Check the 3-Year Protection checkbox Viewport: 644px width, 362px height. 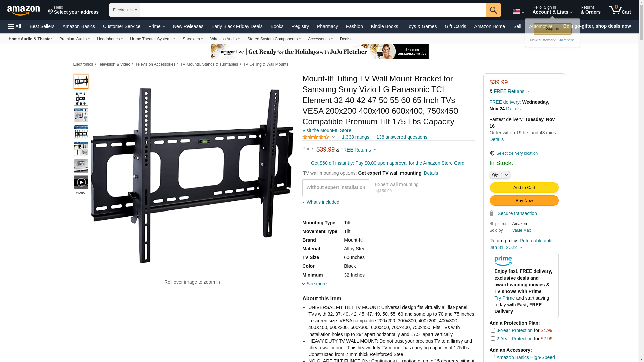click(493, 330)
